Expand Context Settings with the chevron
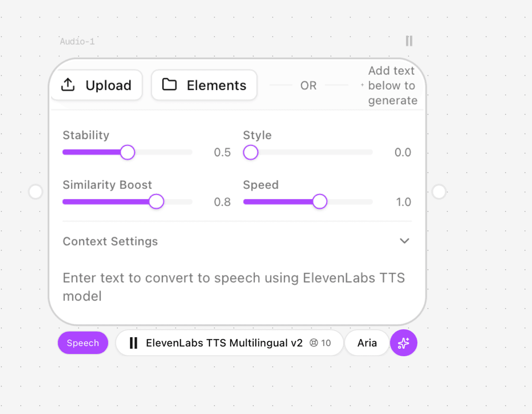The image size is (532, 414). tap(405, 241)
